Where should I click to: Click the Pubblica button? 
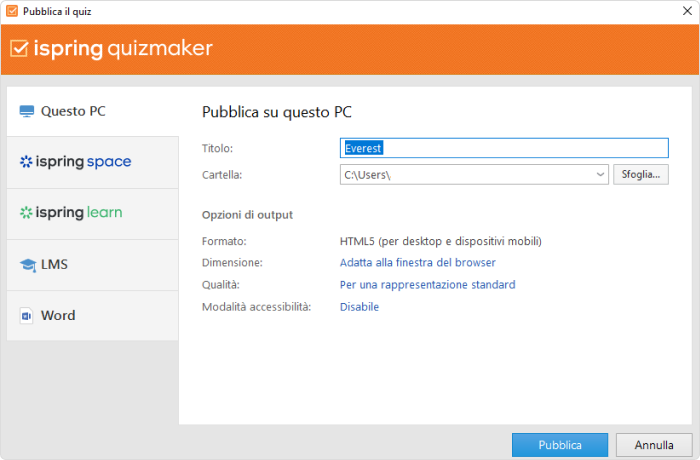coord(560,445)
